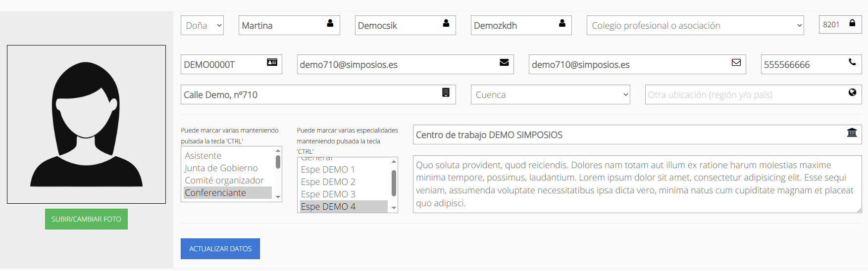Click the profile avatar photo
Screen dimensions: 868x271
click(86, 124)
